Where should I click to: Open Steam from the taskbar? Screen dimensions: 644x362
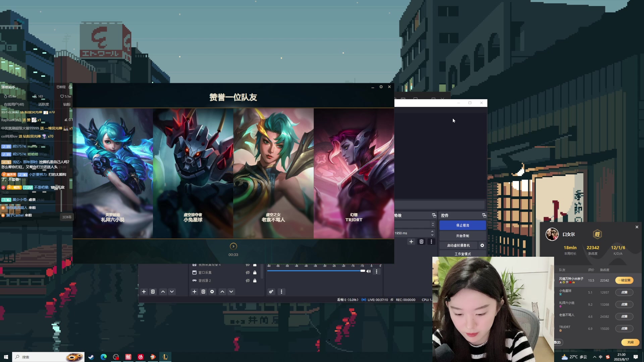(91, 357)
